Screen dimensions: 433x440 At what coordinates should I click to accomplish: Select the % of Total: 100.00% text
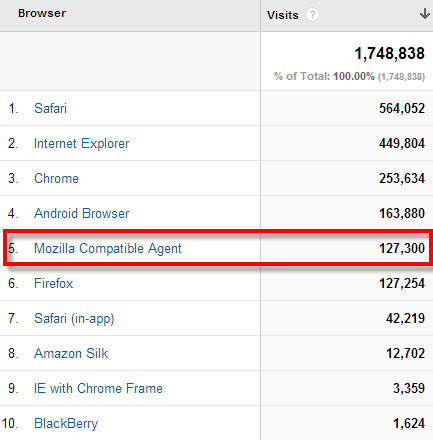click(x=324, y=76)
